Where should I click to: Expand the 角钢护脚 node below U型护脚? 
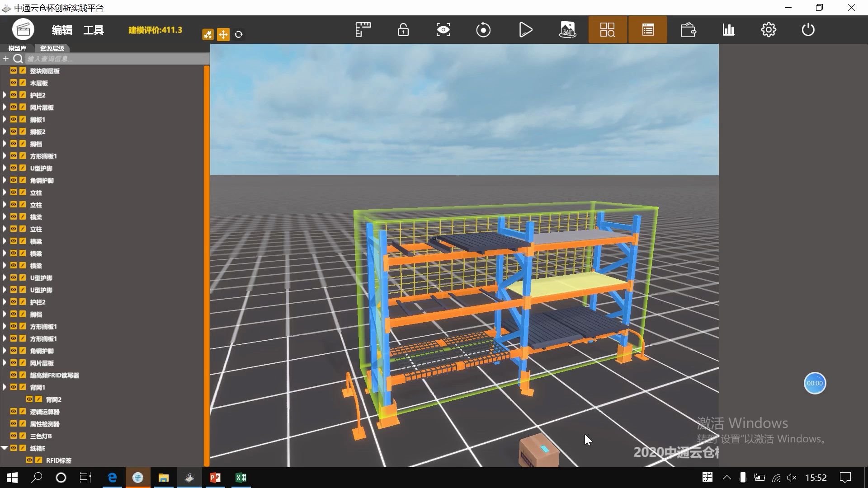click(4, 180)
